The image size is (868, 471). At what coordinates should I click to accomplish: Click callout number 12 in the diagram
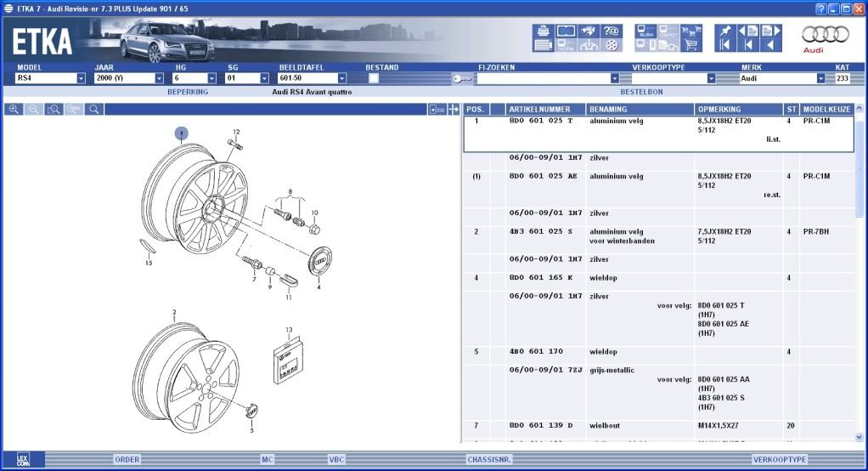click(x=236, y=132)
